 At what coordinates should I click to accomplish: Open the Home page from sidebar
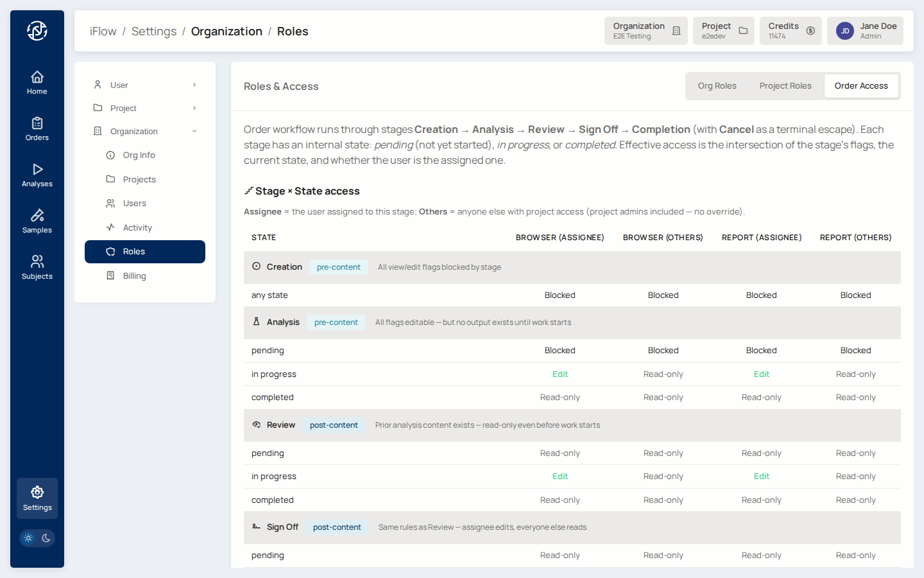pos(37,83)
